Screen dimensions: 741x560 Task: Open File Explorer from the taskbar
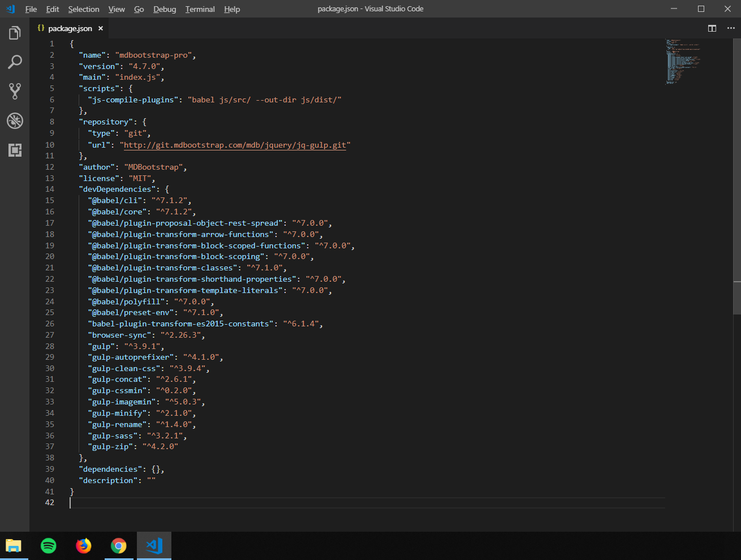tap(14, 546)
